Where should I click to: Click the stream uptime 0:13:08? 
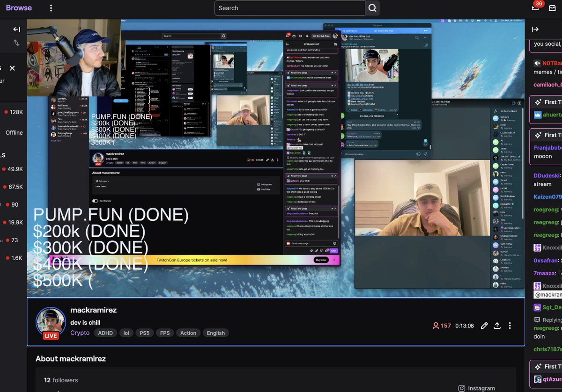tap(465, 326)
